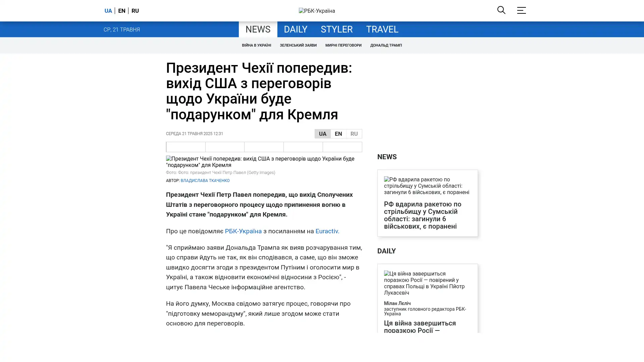Open the Мирні переговори topic

coord(343,45)
